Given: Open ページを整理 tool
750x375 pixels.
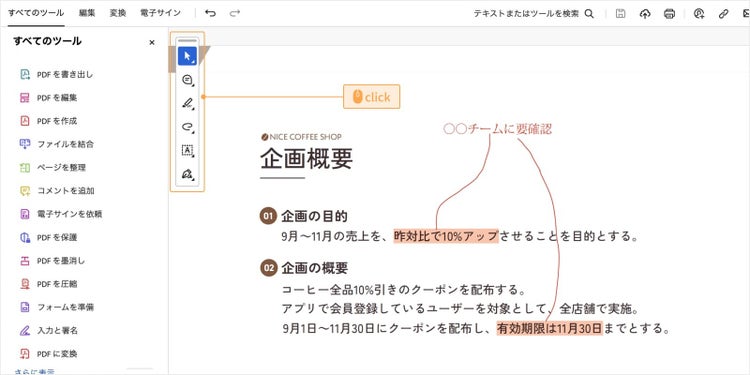Looking at the screenshot, I should pyautogui.click(x=53, y=168).
